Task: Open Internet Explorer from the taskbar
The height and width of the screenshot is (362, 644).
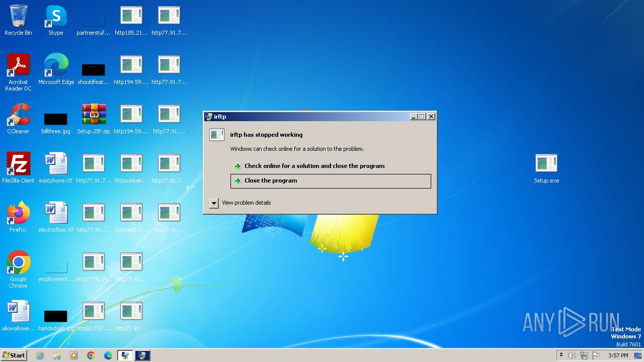Action: (40, 355)
